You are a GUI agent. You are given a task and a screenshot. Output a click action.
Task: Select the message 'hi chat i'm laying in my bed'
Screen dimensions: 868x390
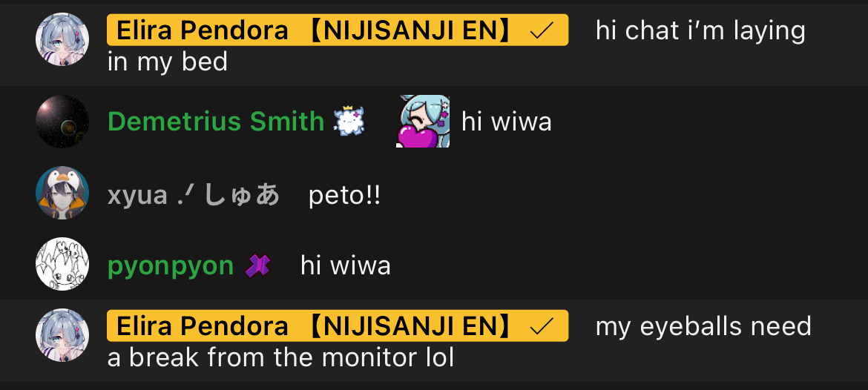[456, 46]
